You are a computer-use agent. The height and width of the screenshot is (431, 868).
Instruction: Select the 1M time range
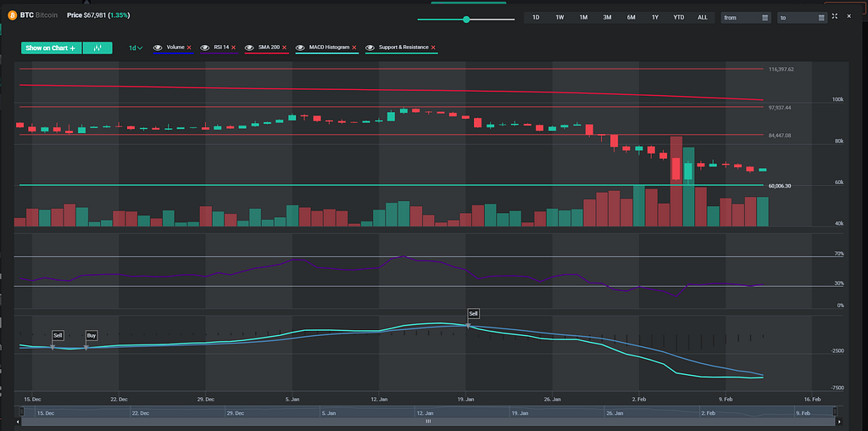click(x=583, y=17)
